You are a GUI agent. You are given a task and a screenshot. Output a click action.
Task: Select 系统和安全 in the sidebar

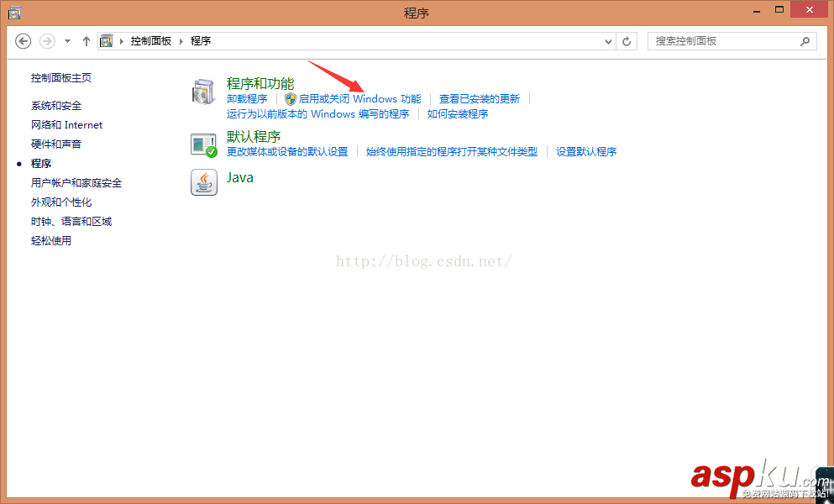(55, 105)
